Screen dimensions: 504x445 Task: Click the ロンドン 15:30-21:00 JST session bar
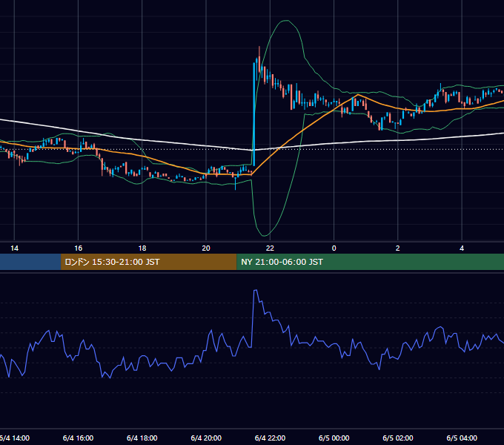pos(148,262)
